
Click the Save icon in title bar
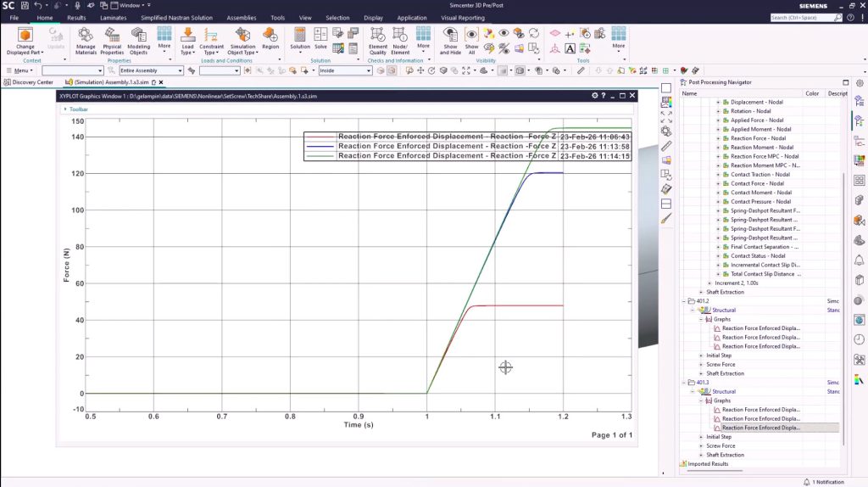25,5
